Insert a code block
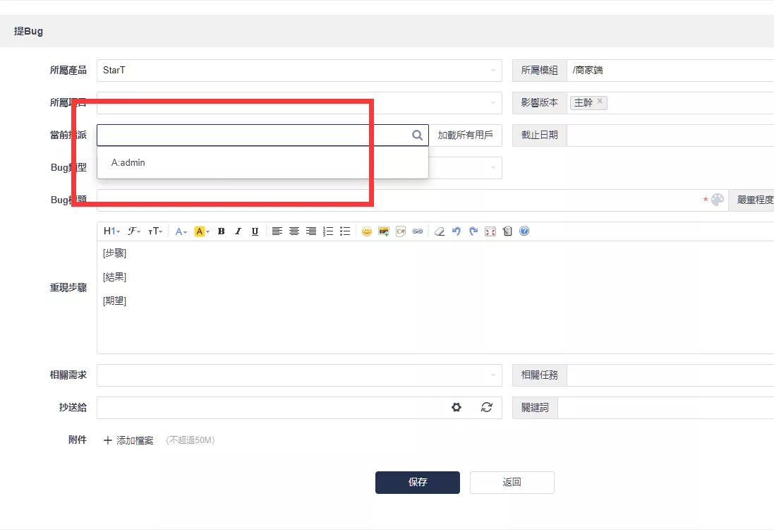This screenshot has width=774, height=532. tap(400, 231)
